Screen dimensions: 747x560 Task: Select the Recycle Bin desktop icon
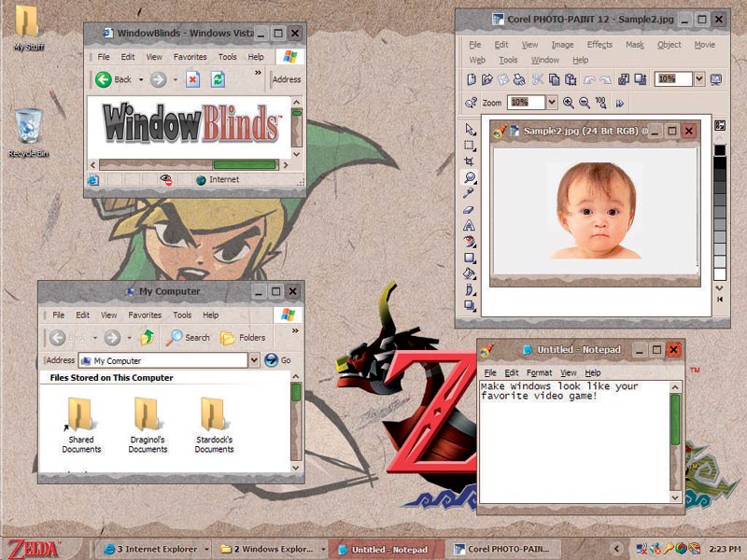click(x=29, y=133)
